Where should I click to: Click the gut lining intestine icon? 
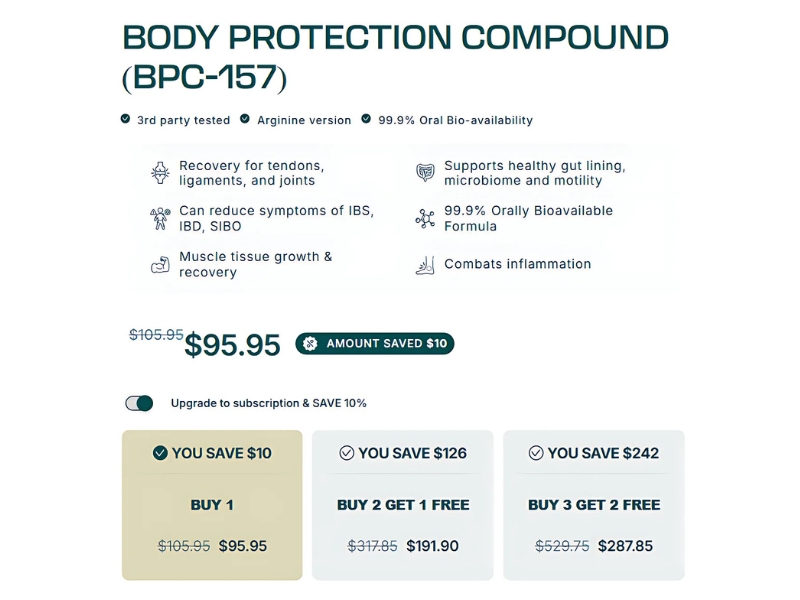[x=425, y=173]
